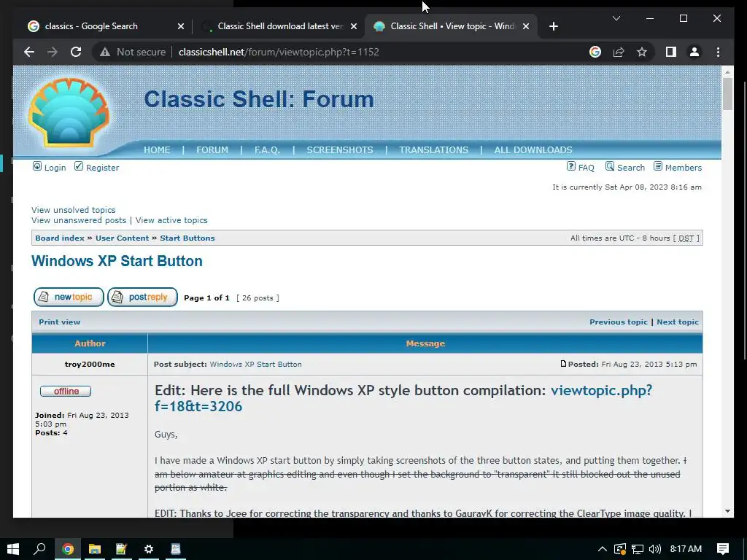
Task: Click the browser forward arrow
Action: tap(53, 52)
